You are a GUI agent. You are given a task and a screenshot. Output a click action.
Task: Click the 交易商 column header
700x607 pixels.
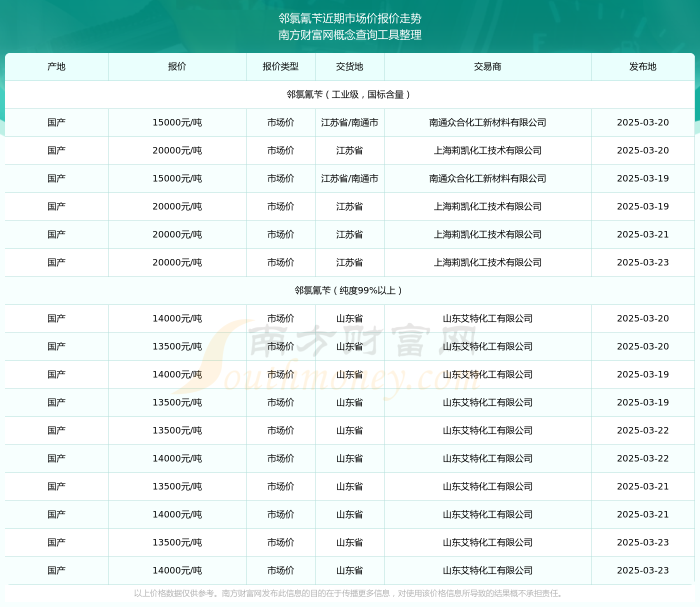[x=487, y=66]
